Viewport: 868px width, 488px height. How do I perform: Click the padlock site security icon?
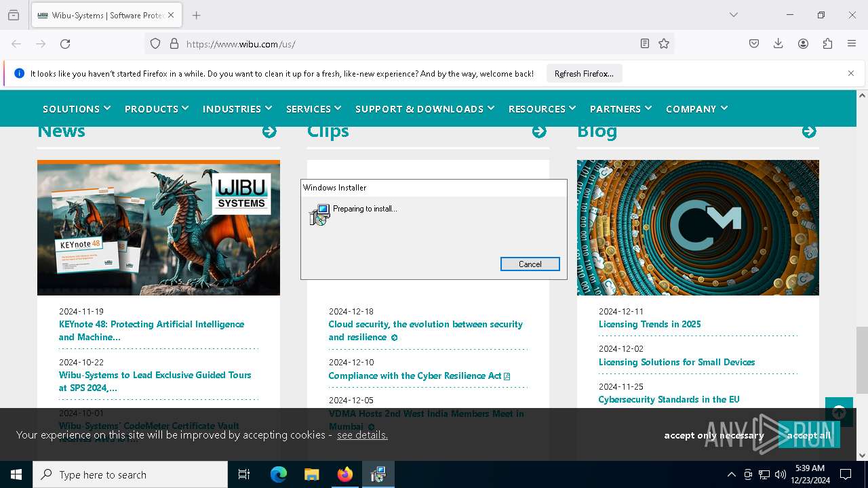[x=174, y=43]
